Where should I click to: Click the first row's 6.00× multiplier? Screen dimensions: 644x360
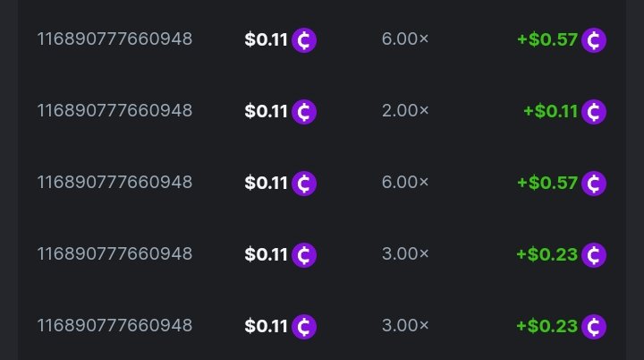click(405, 39)
